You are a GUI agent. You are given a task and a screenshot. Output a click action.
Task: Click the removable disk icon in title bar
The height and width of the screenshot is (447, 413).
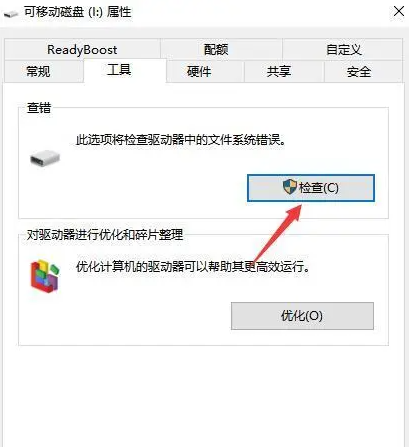[x=11, y=14]
